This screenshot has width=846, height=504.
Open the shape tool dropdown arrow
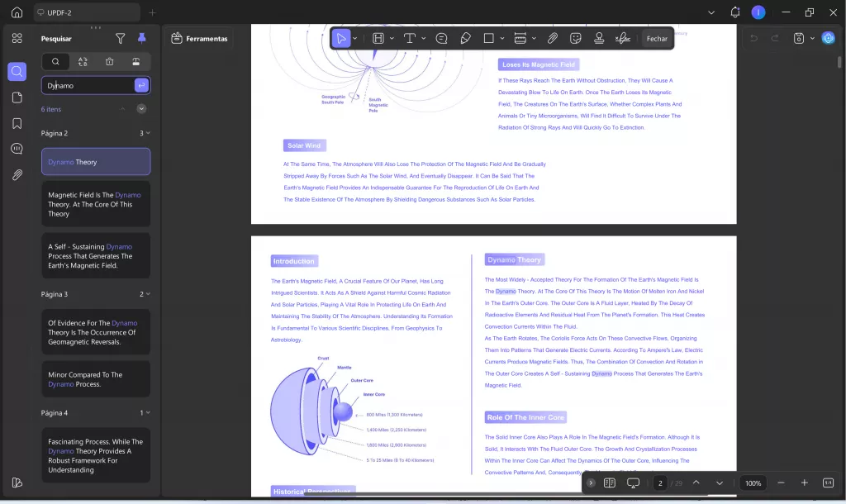502,38
